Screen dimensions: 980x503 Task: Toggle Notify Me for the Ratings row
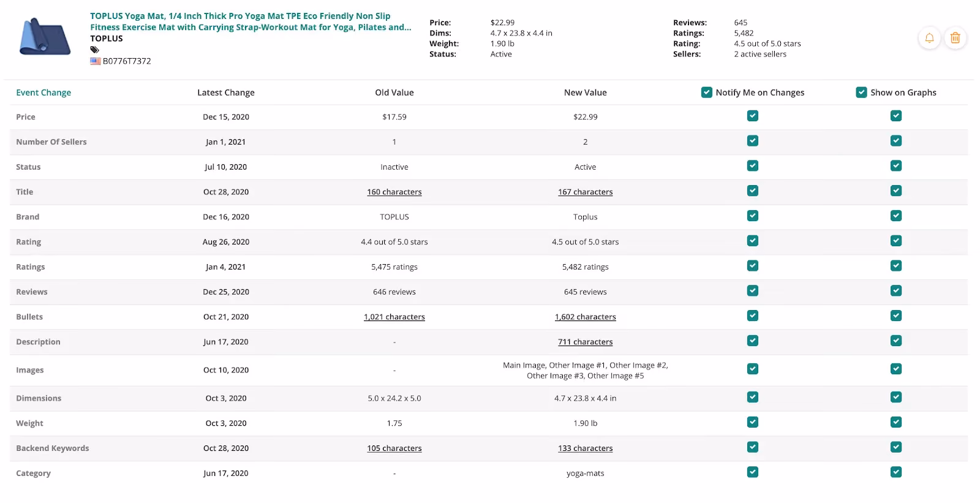coord(753,266)
